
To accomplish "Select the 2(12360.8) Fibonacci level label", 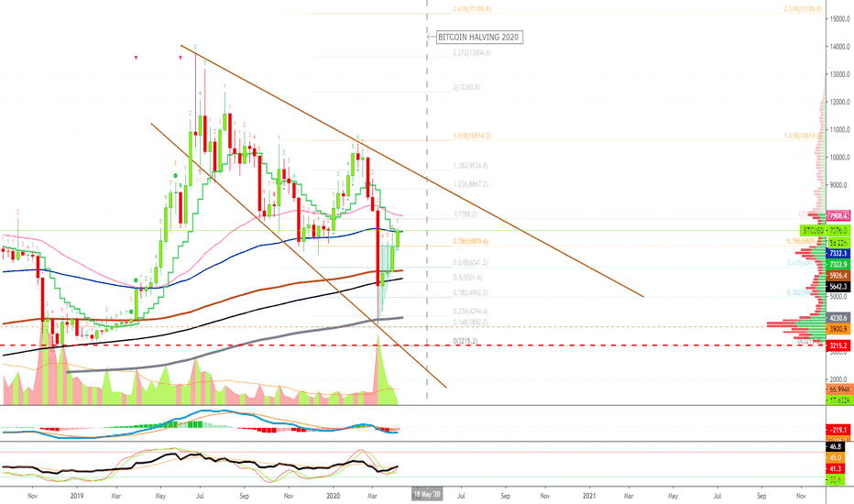I will pyautogui.click(x=466, y=87).
